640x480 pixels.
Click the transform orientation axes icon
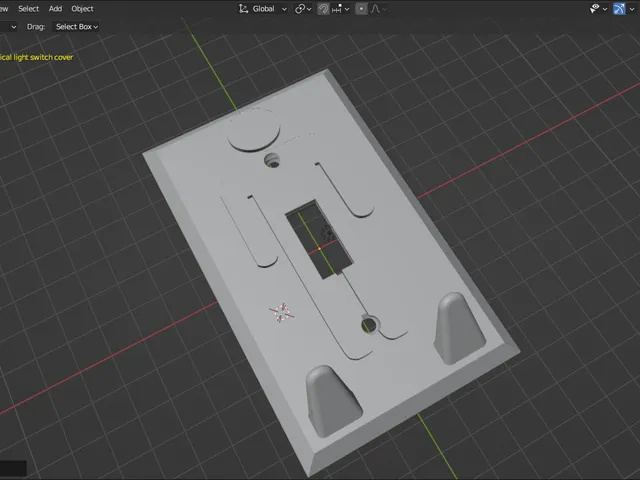[243, 9]
